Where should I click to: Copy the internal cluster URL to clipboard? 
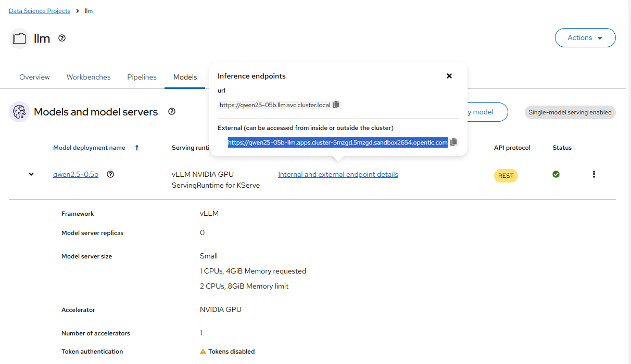click(x=336, y=105)
